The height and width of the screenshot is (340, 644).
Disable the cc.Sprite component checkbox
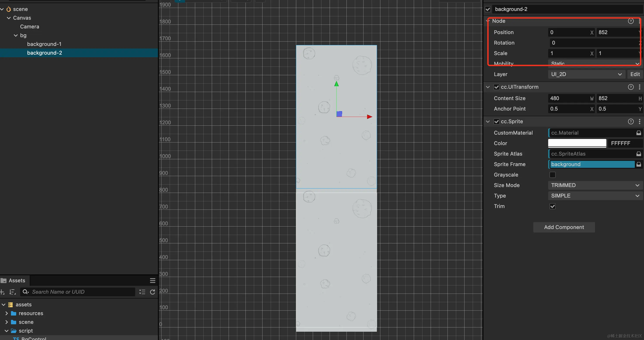(x=497, y=121)
